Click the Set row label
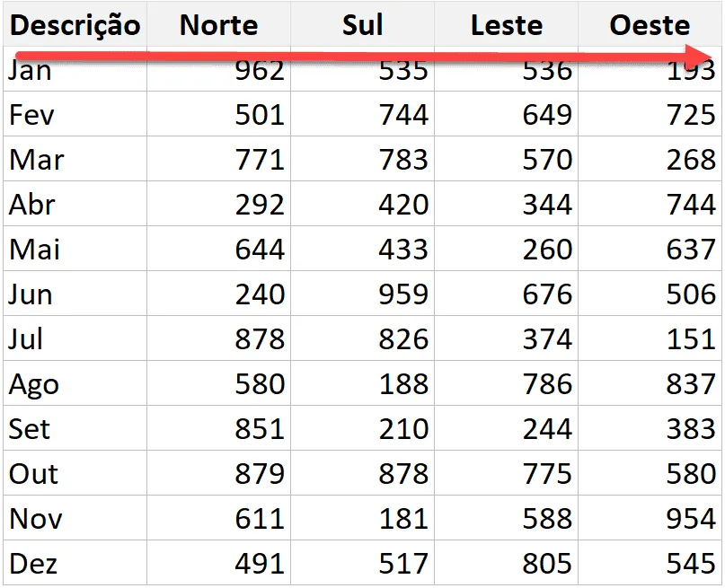 (75, 427)
